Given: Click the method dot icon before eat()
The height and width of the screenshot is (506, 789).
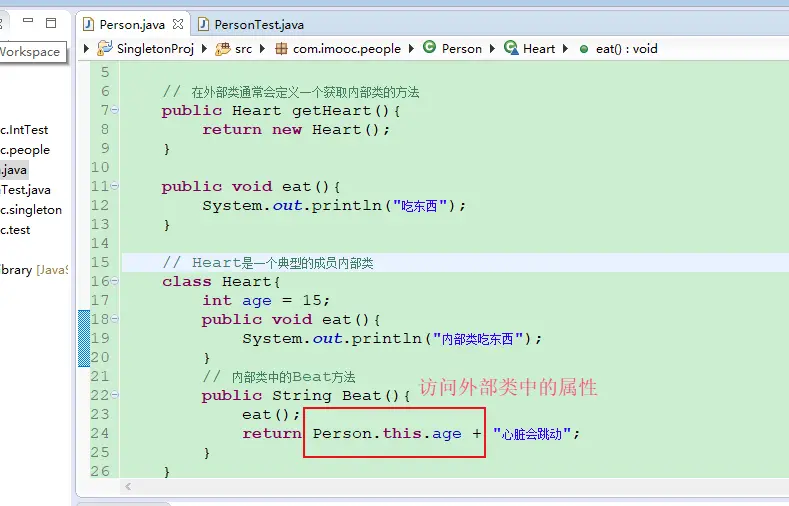Looking at the screenshot, I should (584, 49).
